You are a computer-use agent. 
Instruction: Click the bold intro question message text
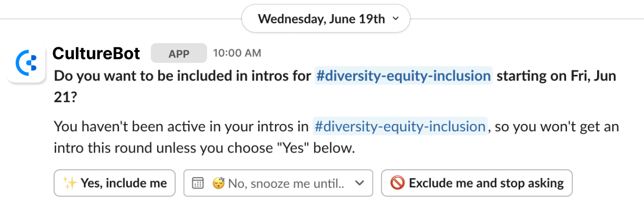183,77
